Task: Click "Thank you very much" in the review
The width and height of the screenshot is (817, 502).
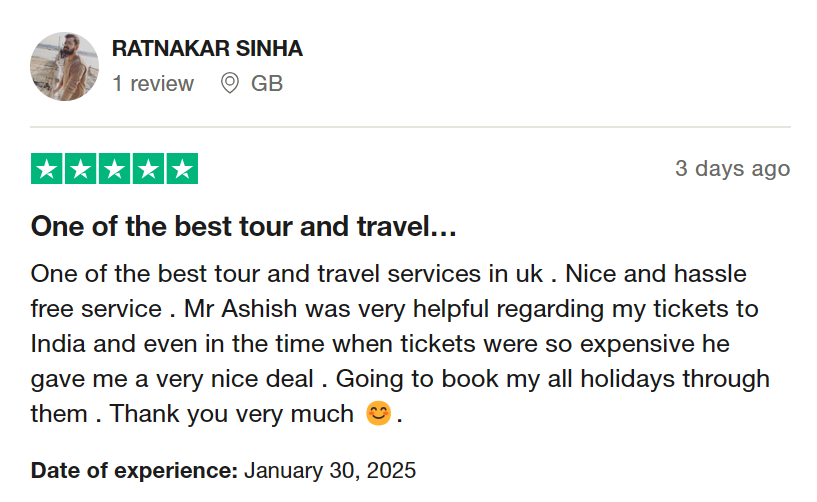Action: coord(232,414)
